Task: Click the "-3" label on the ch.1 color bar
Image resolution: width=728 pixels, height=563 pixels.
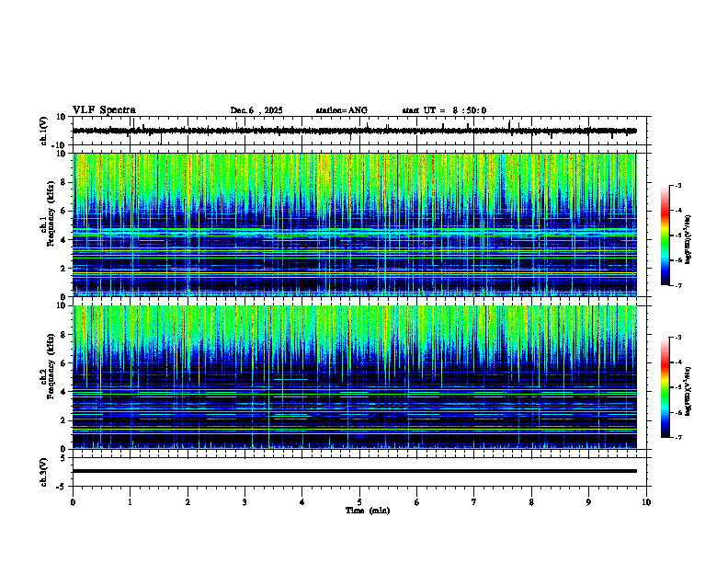Action: (x=677, y=185)
